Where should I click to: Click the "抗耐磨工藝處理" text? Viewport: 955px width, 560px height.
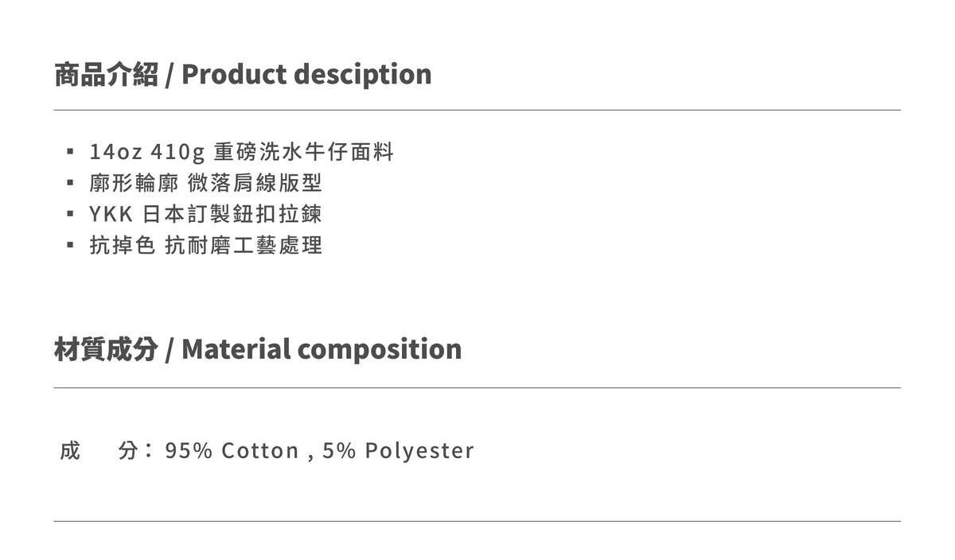click(x=244, y=245)
